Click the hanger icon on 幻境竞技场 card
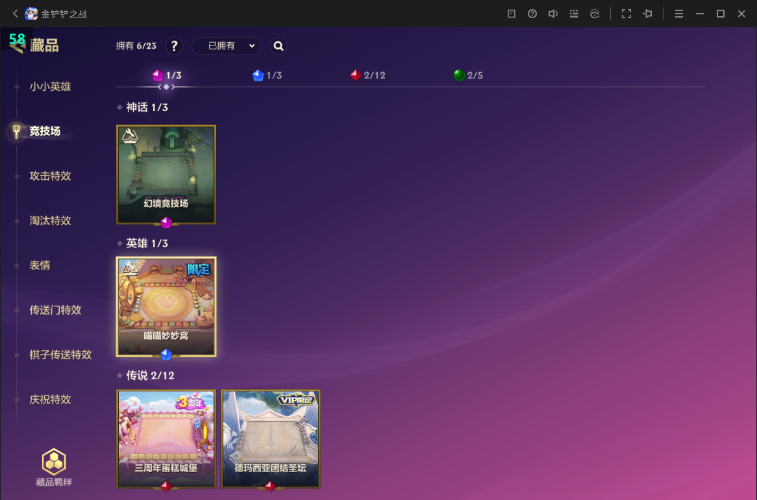Image resolution: width=757 pixels, height=500 pixels. [x=129, y=136]
